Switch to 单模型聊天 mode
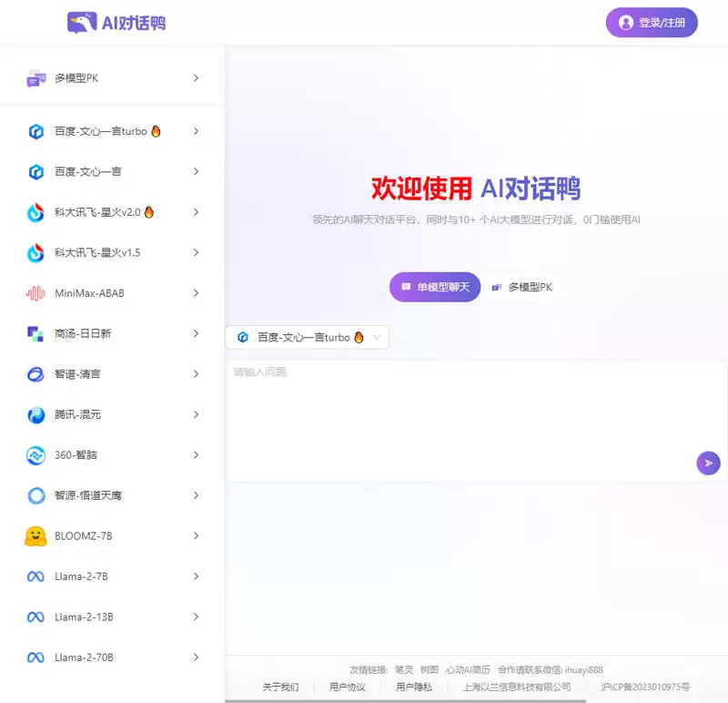This screenshot has width=728, height=703. click(x=435, y=287)
